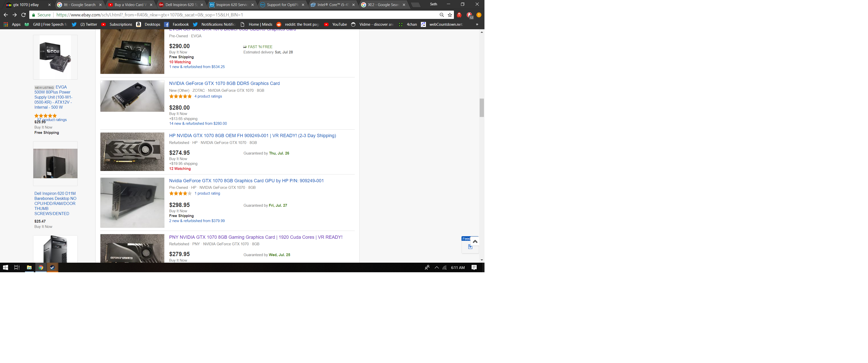The image size is (868, 363).
Task: Open the GAB Free Speech bookmark
Action: pyautogui.click(x=46, y=24)
